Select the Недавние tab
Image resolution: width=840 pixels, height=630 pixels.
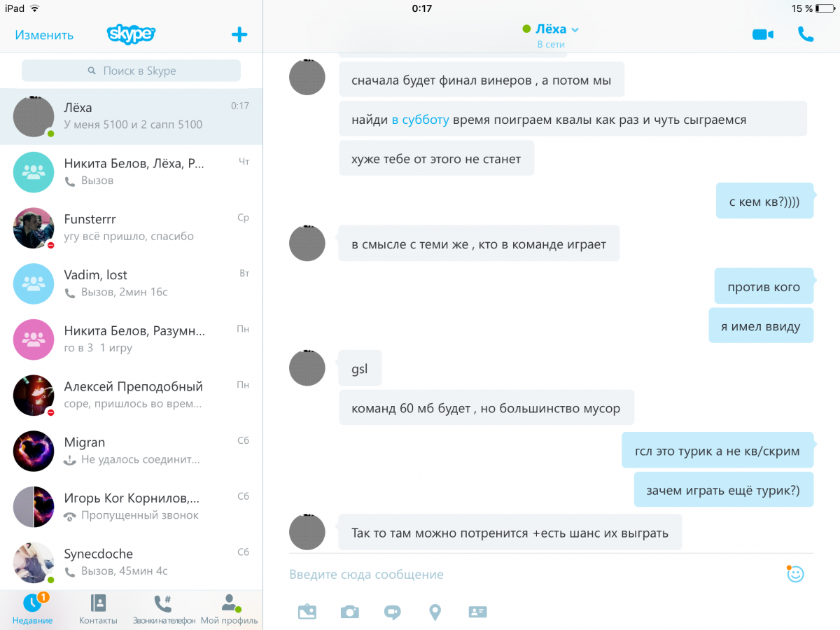point(32,609)
